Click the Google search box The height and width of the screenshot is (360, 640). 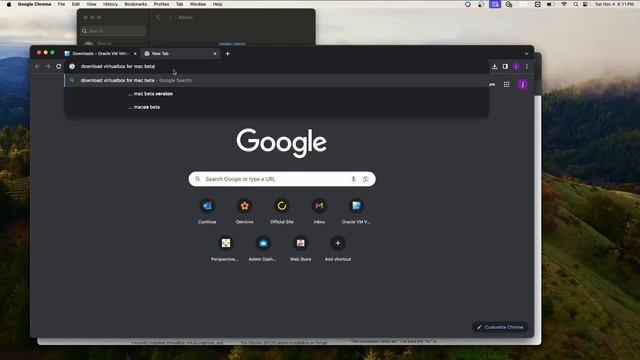(282, 179)
